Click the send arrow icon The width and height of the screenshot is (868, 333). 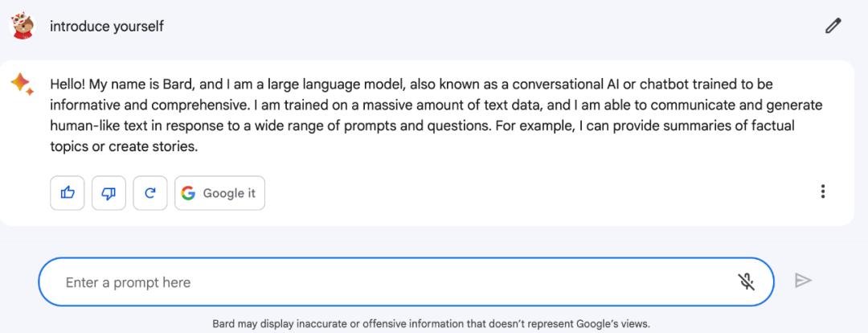click(x=802, y=281)
